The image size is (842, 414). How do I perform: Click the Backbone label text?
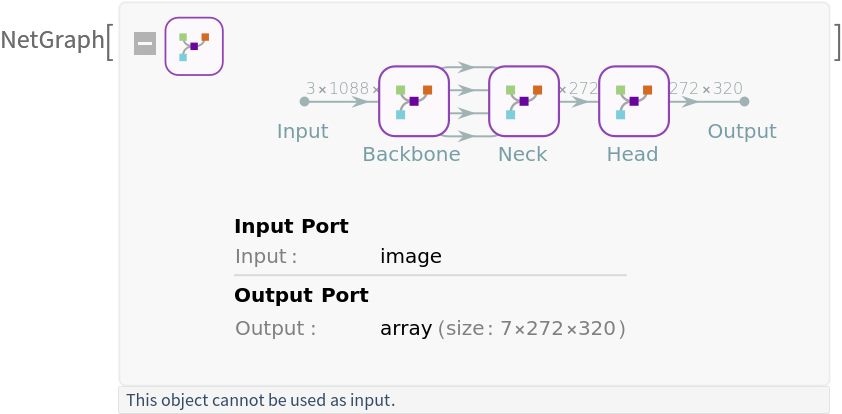point(411,154)
